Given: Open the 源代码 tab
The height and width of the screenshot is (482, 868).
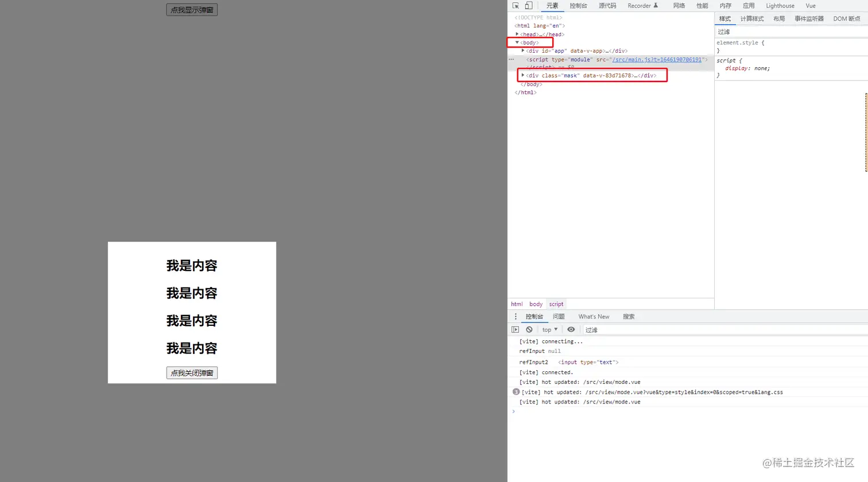Looking at the screenshot, I should [607, 6].
